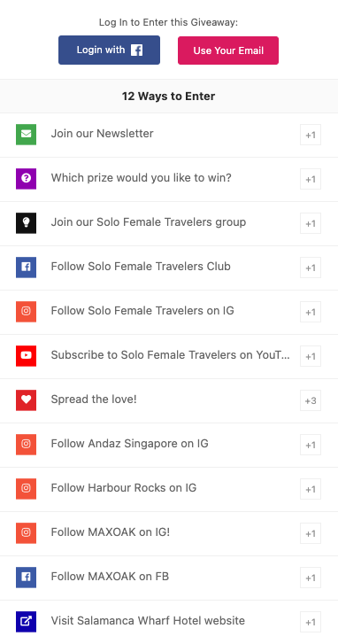The height and width of the screenshot is (644, 338).
Task: Click the black lightbulb icon
Action: point(26,223)
